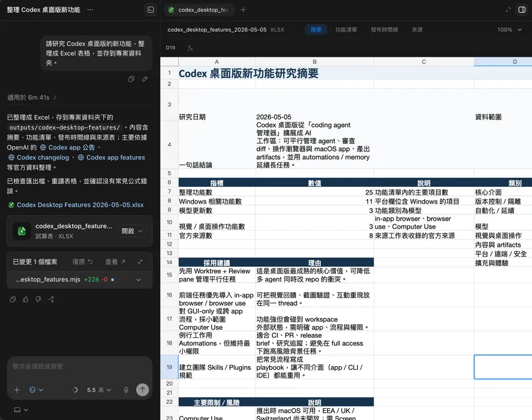This screenshot has width=532, height=420.
Task: Toggle the right sidebar panel icon
Action: (522, 10)
